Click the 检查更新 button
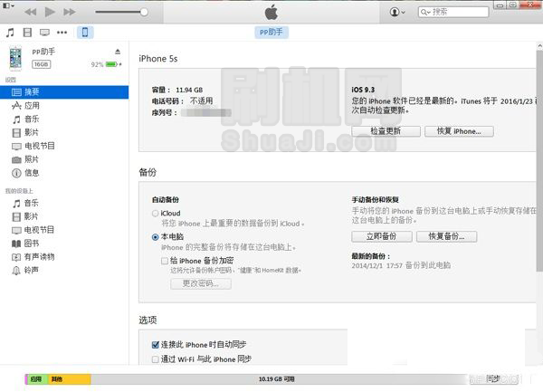Image resolution: width=543 pixels, height=392 pixels. tap(386, 131)
